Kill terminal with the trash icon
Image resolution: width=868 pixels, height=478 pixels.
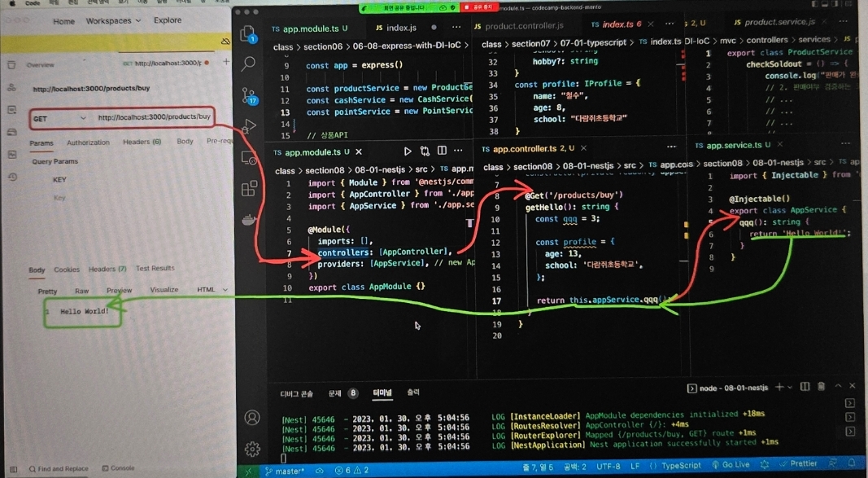[x=822, y=387]
